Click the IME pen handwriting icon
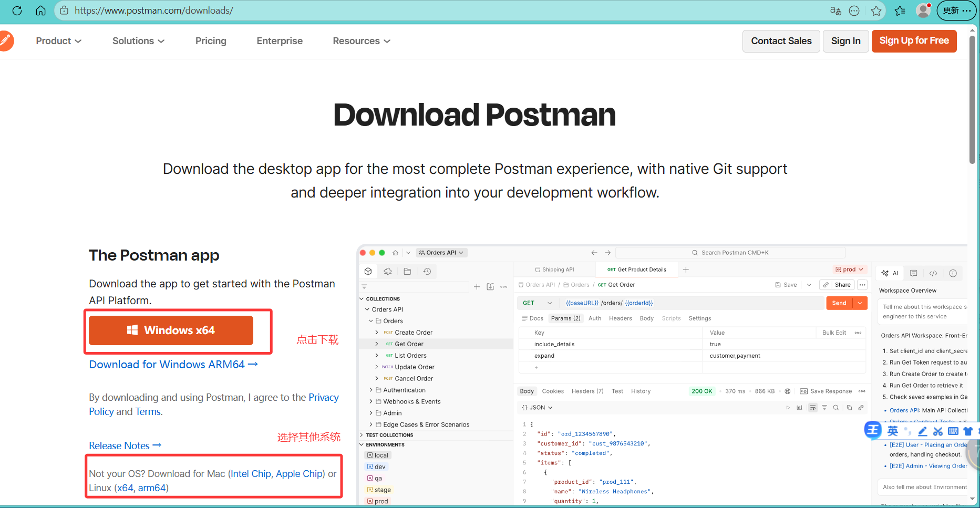 tap(923, 431)
